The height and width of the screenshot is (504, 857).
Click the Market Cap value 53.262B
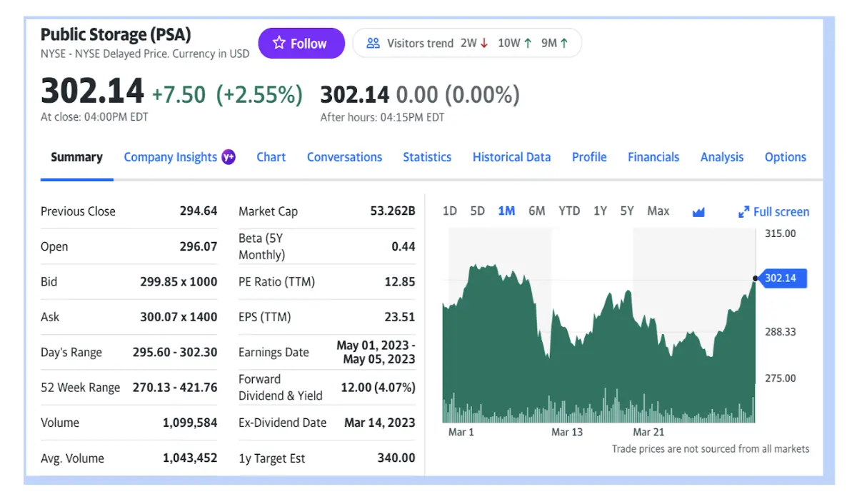[x=392, y=211]
